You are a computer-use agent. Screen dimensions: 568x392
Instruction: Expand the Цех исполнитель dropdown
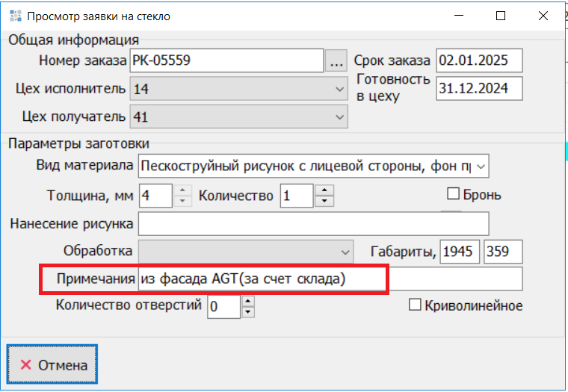[x=340, y=89]
